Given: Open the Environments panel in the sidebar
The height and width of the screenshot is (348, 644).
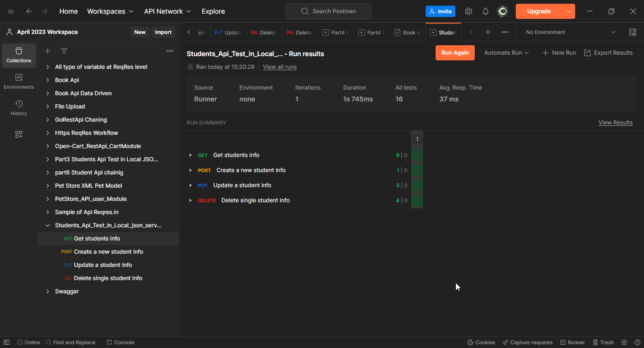Looking at the screenshot, I should pyautogui.click(x=19, y=81).
